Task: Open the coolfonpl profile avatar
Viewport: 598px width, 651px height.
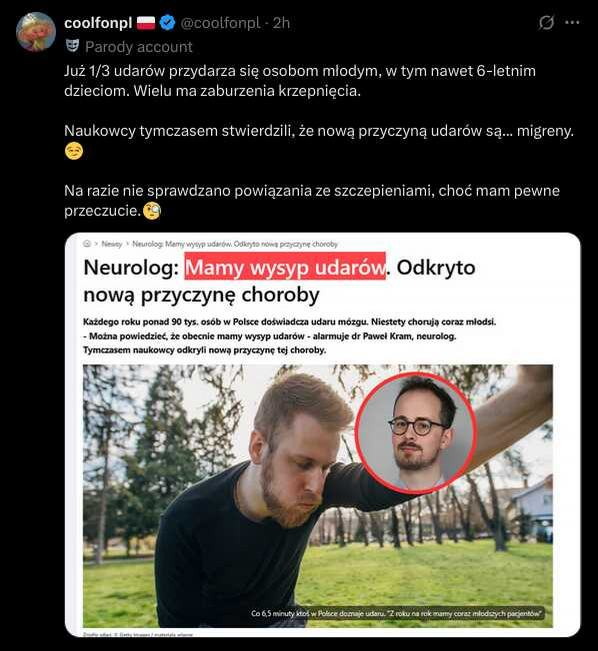Action: tap(36, 32)
